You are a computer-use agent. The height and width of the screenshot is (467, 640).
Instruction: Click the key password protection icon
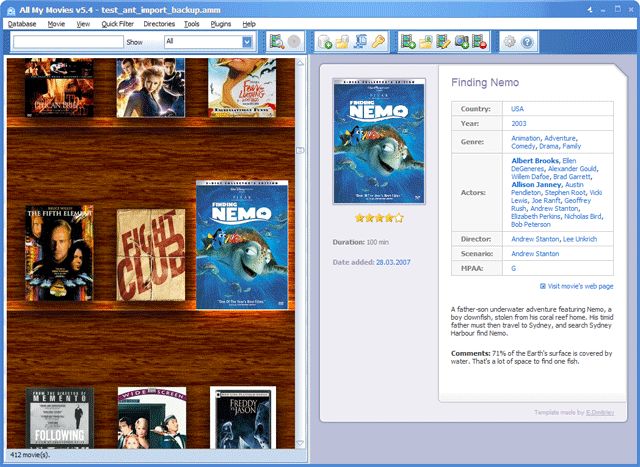pos(378,42)
